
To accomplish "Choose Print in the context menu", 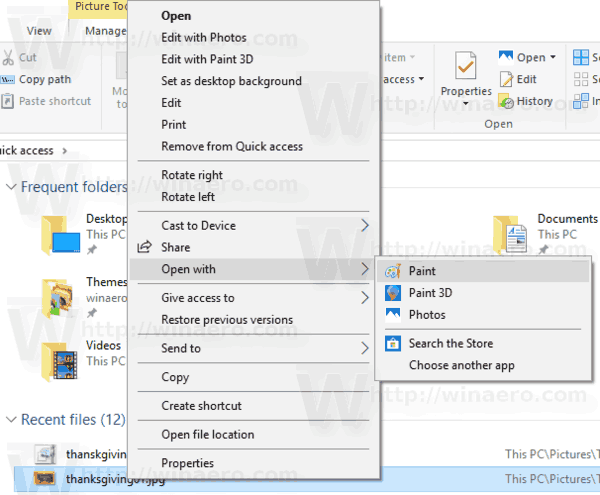I will [253, 125].
